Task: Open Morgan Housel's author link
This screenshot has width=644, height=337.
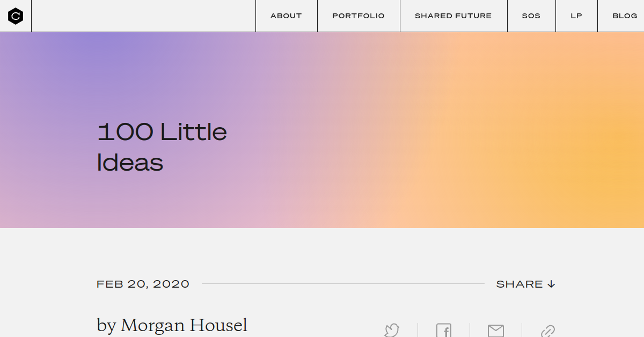Action: (x=184, y=325)
